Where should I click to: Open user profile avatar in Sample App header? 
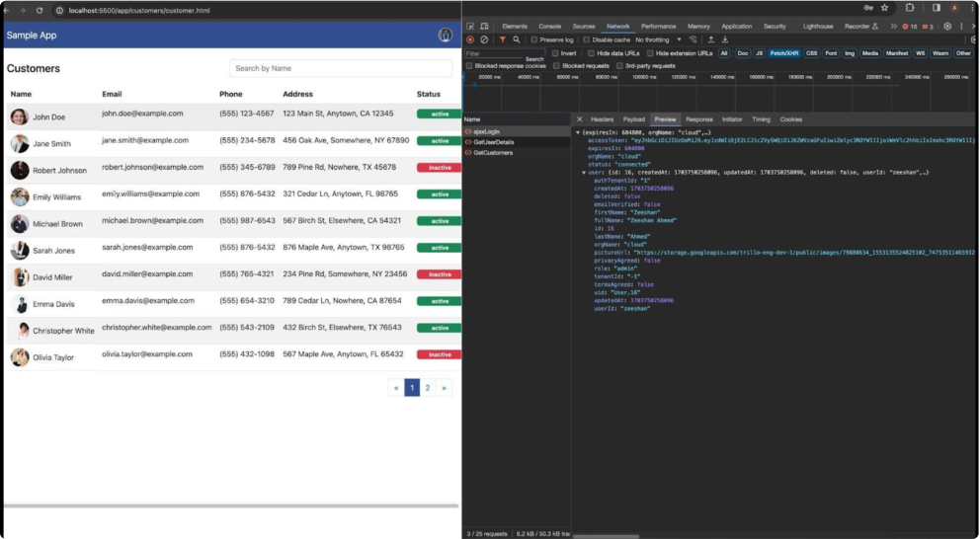coord(445,35)
